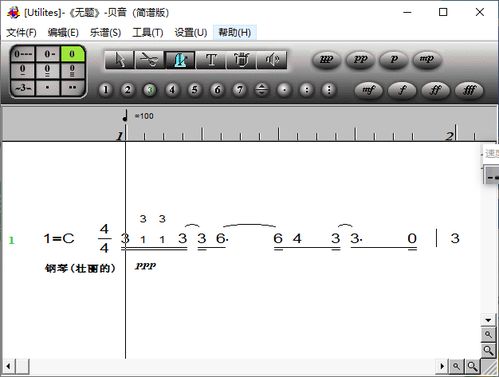Image resolution: width=499 pixels, height=377 pixels.
Task: Select the scissors cut tool
Action: (x=150, y=60)
